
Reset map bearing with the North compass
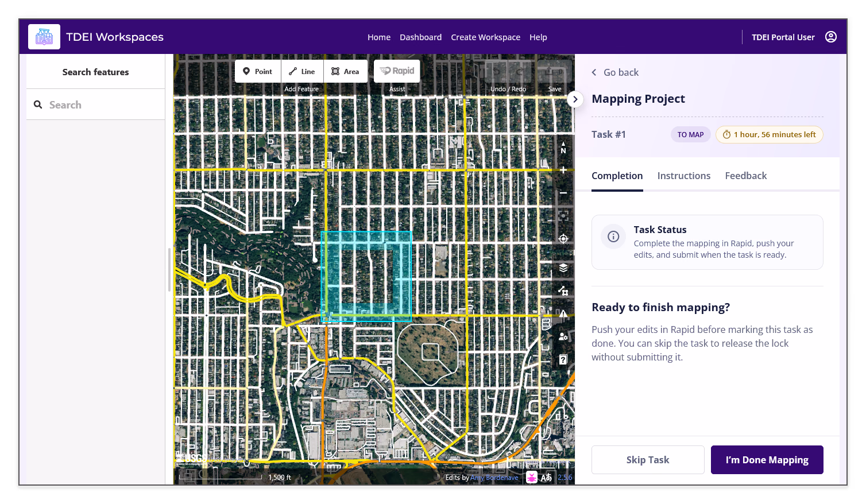[x=563, y=148]
